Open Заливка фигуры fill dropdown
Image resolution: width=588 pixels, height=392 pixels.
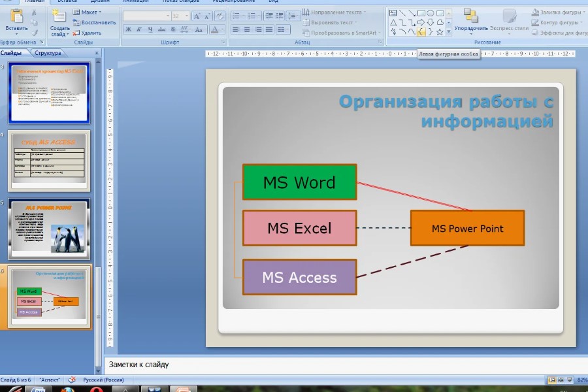[559, 12]
